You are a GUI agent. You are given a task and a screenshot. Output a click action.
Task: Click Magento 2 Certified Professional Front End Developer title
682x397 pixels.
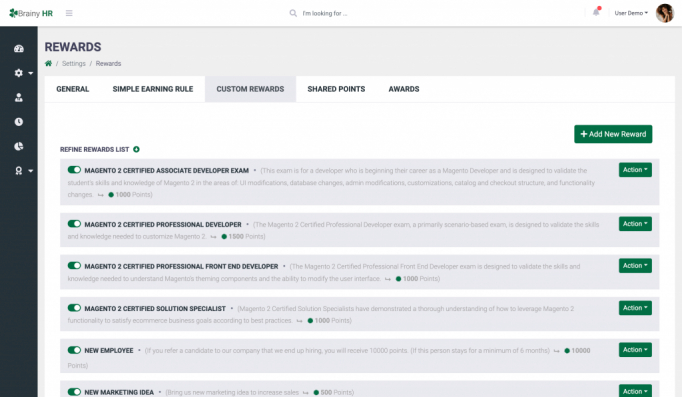coord(181,266)
